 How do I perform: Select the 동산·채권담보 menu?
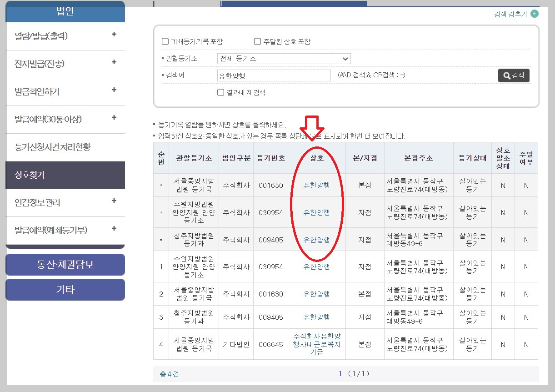(65, 265)
